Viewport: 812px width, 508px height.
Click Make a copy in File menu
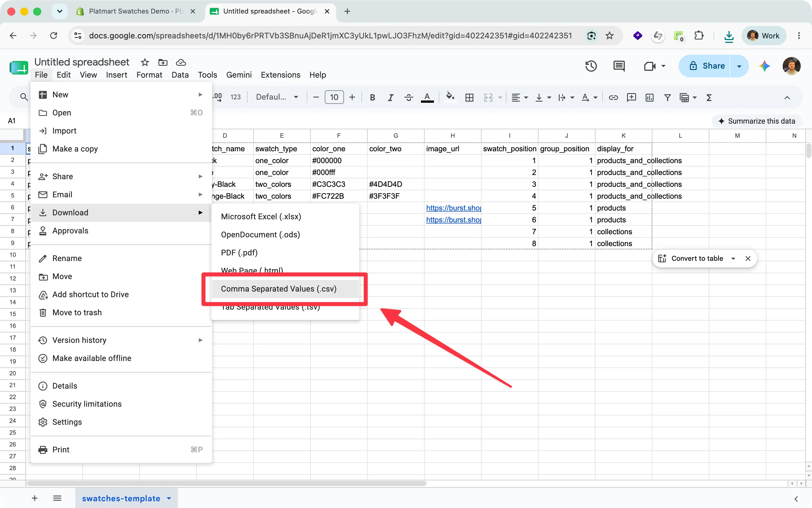pos(121,149)
